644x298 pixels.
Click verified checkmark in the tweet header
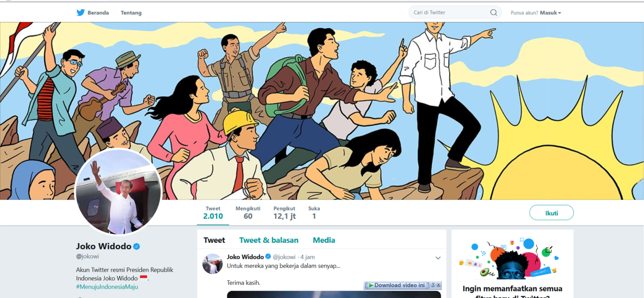click(267, 257)
